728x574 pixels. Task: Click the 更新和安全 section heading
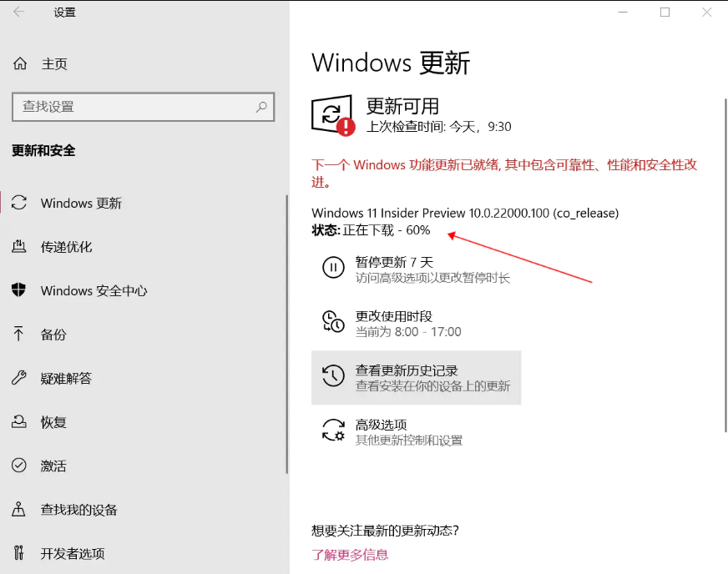(x=43, y=150)
